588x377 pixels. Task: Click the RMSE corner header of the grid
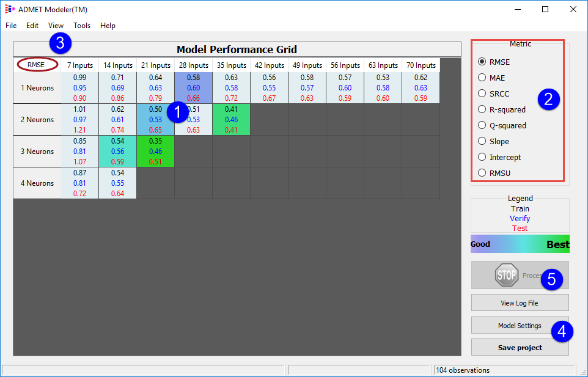[x=37, y=65]
